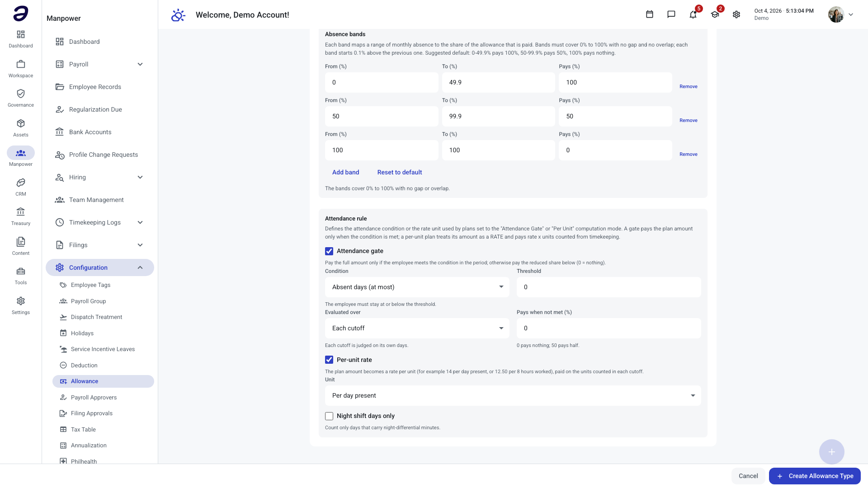Click the Pays when not met field
The width and height of the screenshot is (868, 488).
tap(609, 328)
